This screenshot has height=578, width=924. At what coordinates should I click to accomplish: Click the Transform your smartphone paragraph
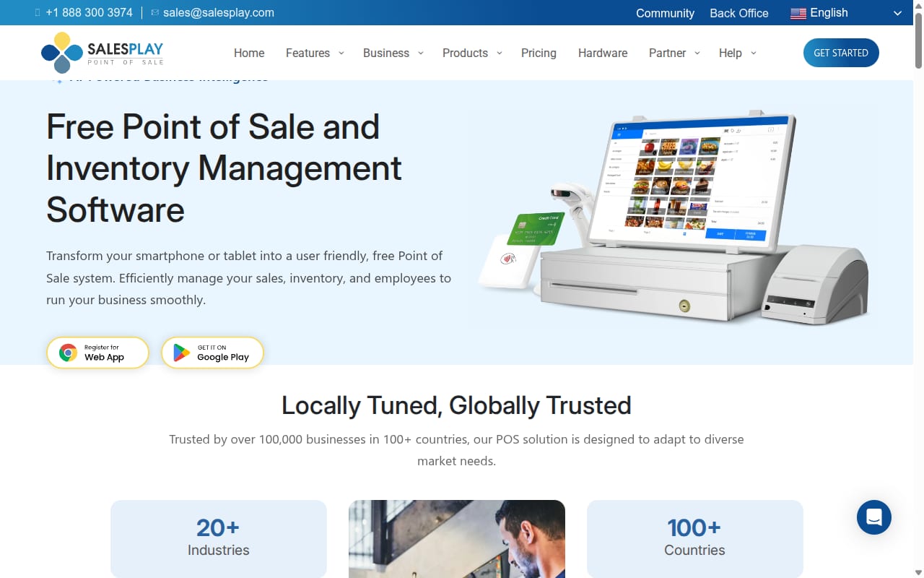coord(248,278)
